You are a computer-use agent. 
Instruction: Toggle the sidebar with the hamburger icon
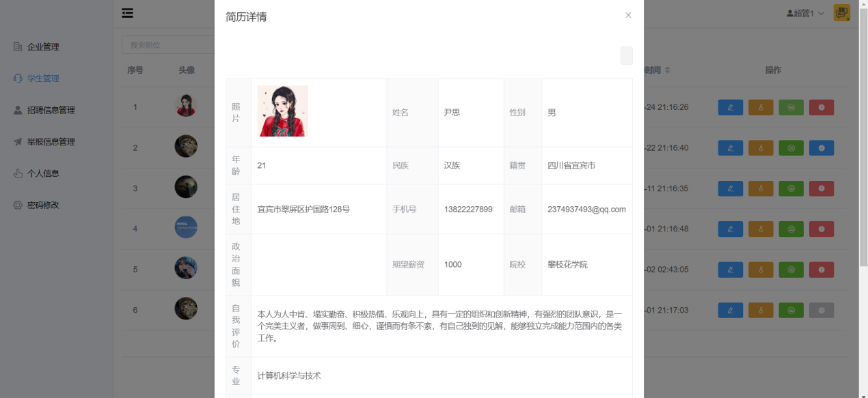pos(128,13)
